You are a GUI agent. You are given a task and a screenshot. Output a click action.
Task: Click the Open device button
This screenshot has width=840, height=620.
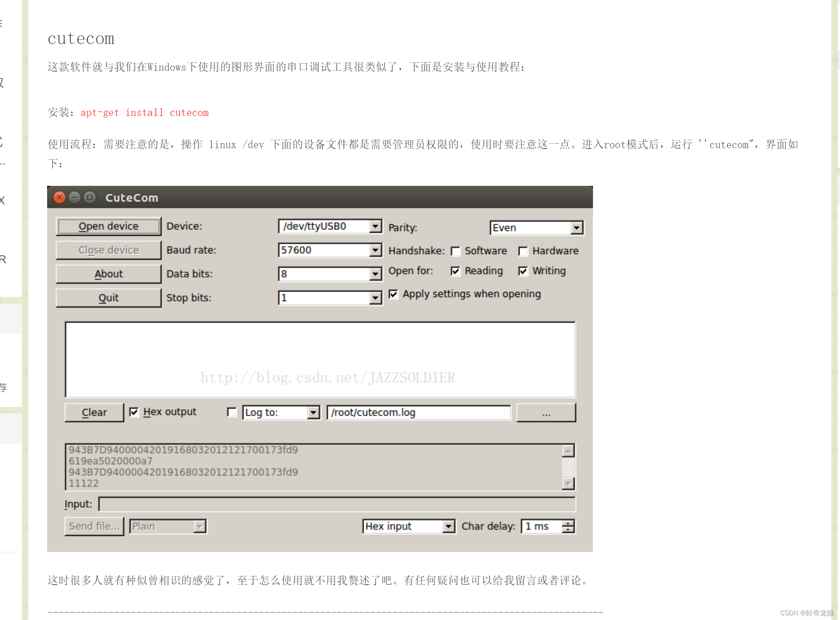pos(108,226)
